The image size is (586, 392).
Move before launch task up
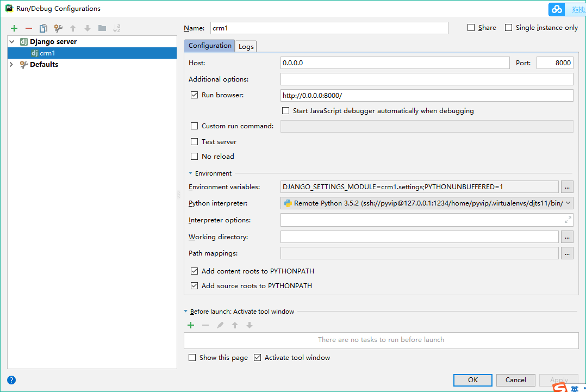235,325
